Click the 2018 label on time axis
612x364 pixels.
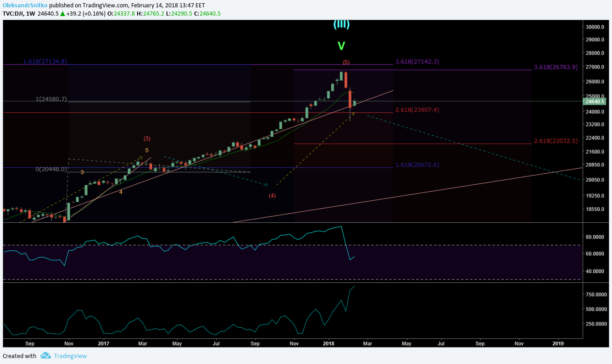328,343
